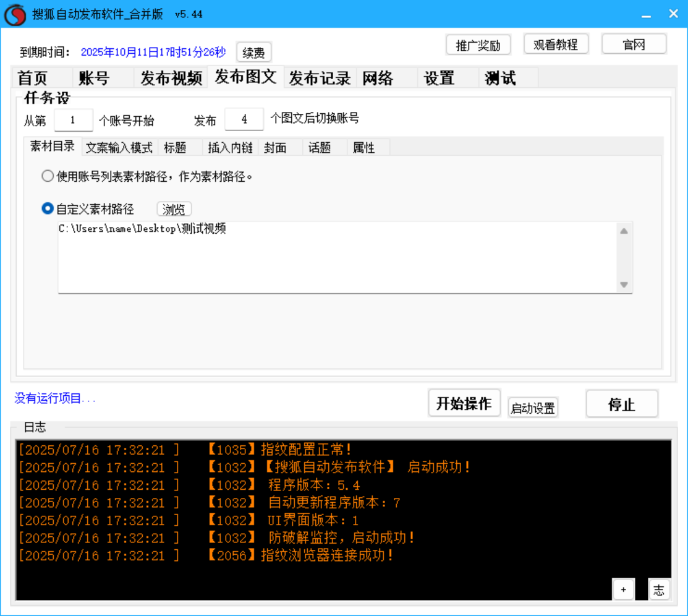The height and width of the screenshot is (616, 688).
Task: Open the 发布视频 tab
Action: pos(171,79)
